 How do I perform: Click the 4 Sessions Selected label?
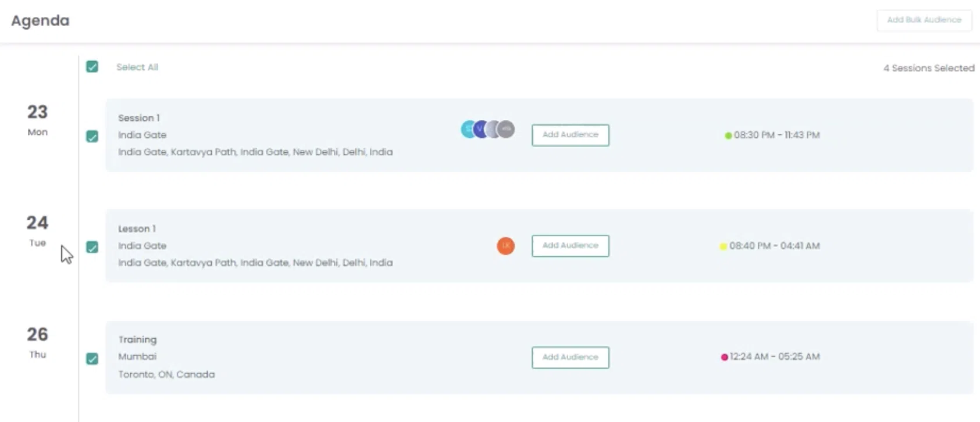(928, 68)
